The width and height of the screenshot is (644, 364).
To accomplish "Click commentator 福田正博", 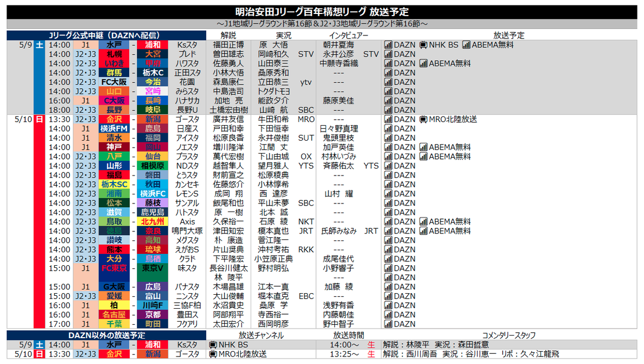I will coord(229,45).
